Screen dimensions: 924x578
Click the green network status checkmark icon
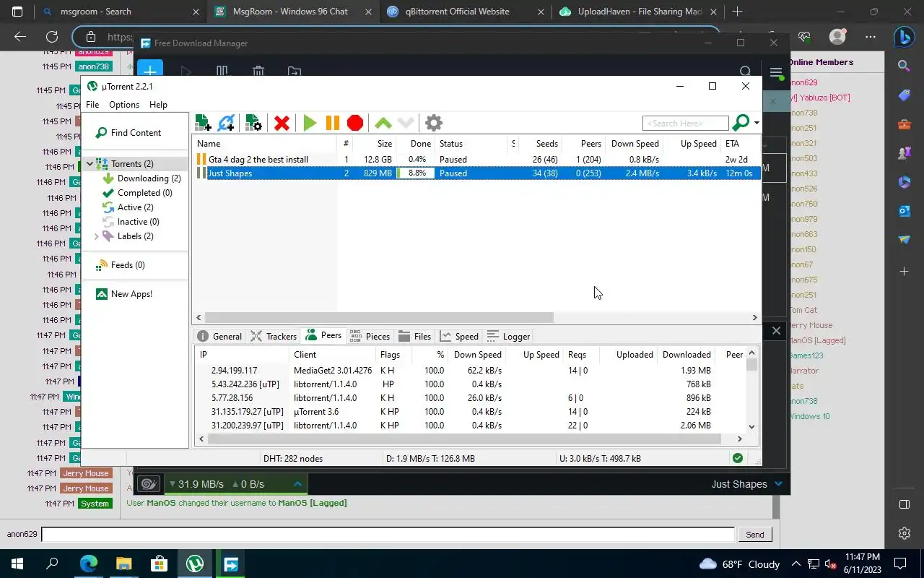pos(737,458)
